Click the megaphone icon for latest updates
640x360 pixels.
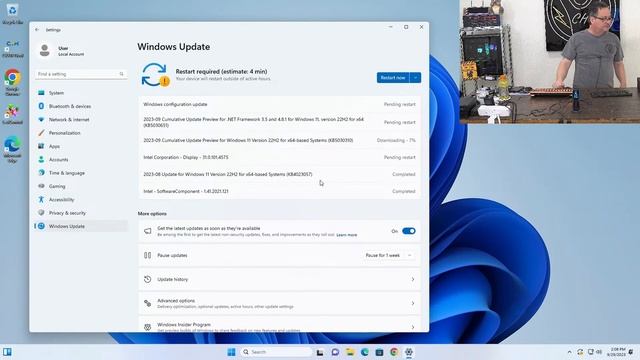coord(148,231)
